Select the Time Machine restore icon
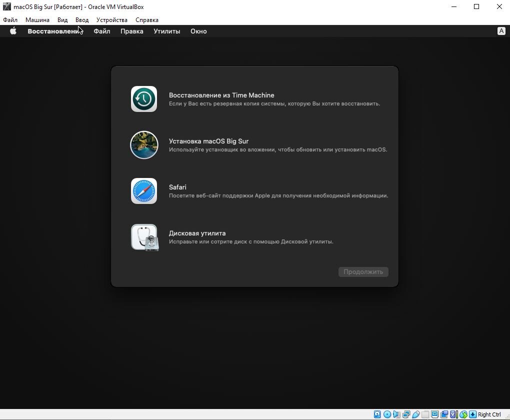The image size is (510, 420). tap(144, 99)
